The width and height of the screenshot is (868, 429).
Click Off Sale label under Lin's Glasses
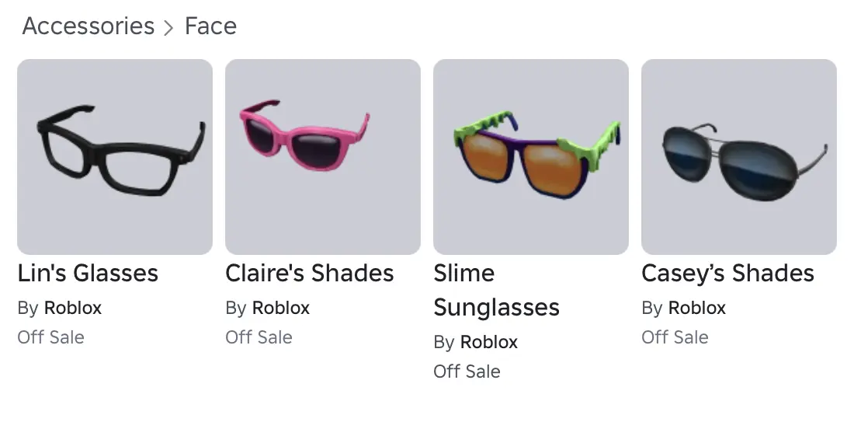[x=50, y=337]
